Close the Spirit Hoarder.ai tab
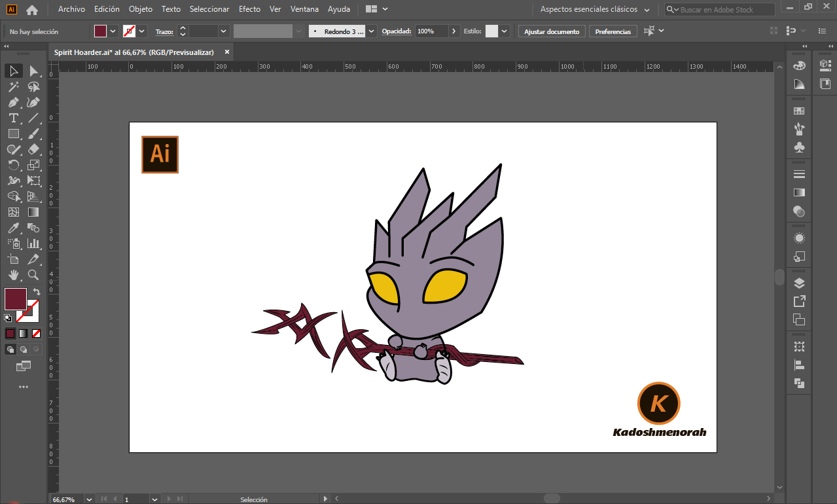 pyautogui.click(x=227, y=52)
